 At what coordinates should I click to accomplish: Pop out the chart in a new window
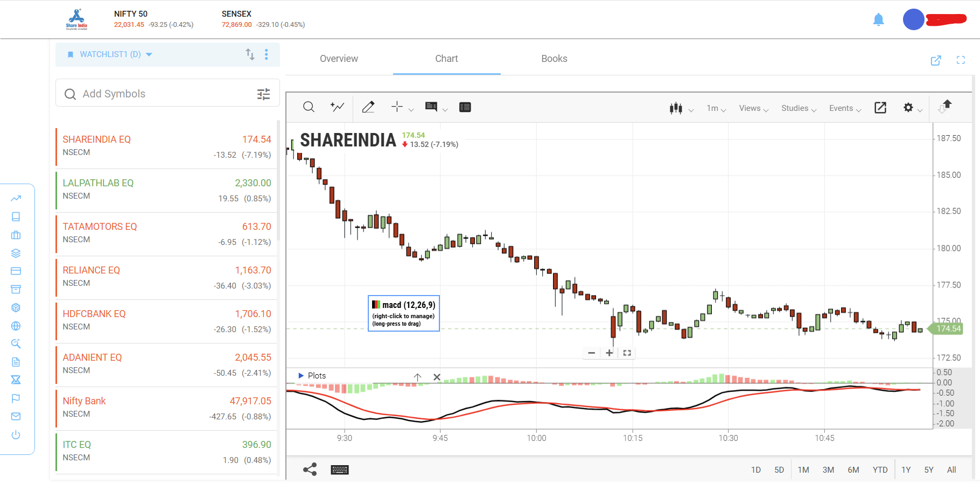(x=936, y=60)
